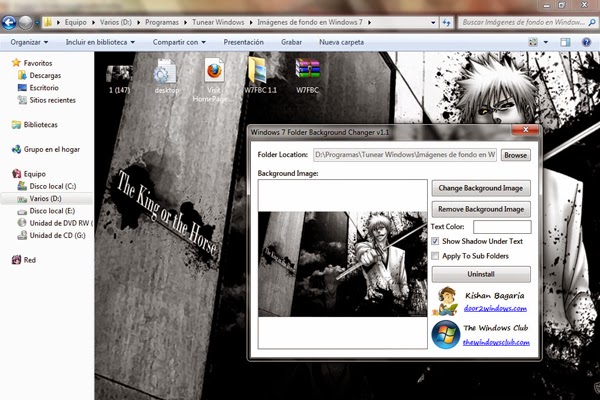Click the Kishan Bagaria cartoon avatar icon
The width and height of the screenshot is (600, 400).
click(446, 301)
